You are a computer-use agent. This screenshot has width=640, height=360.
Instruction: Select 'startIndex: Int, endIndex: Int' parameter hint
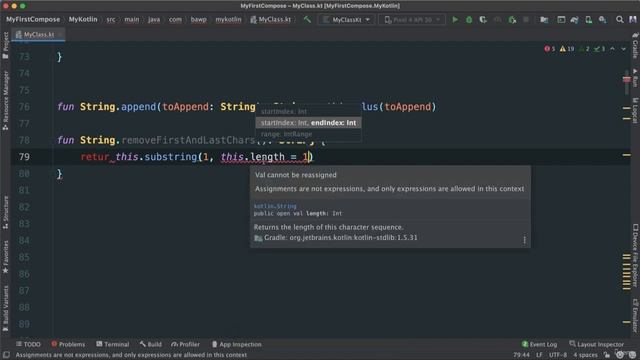[308, 122]
